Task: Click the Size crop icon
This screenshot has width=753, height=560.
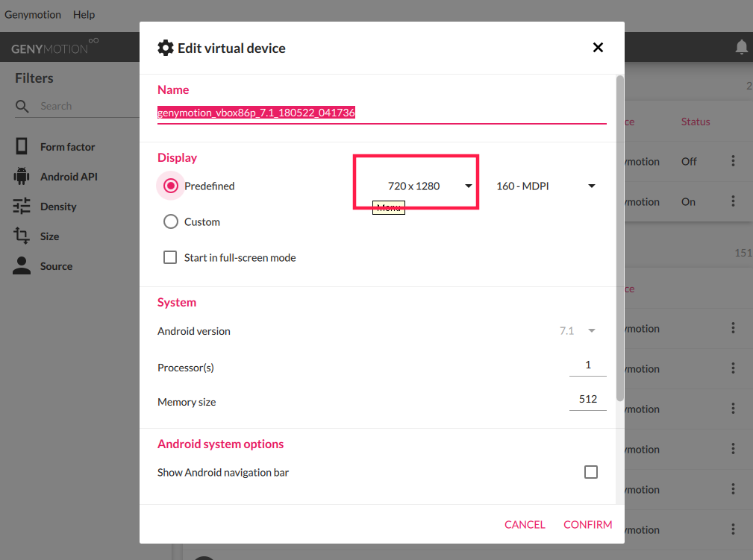Action: pyautogui.click(x=22, y=236)
